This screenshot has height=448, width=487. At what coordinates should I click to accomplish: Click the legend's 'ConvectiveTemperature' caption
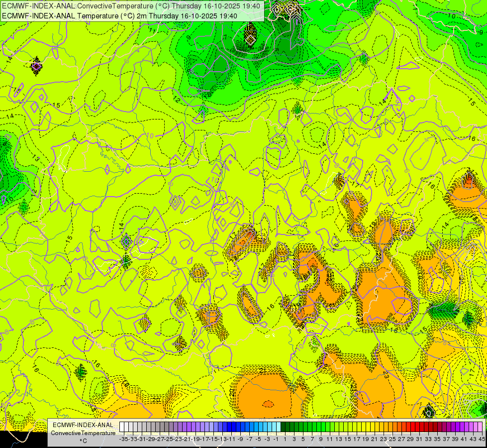(x=83, y=433)
